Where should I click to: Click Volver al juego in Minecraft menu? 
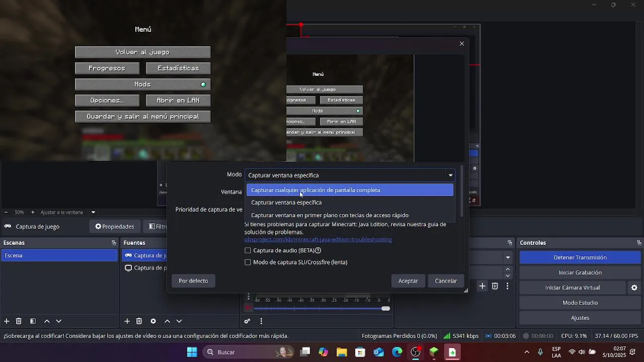click(x=143, y=52)
